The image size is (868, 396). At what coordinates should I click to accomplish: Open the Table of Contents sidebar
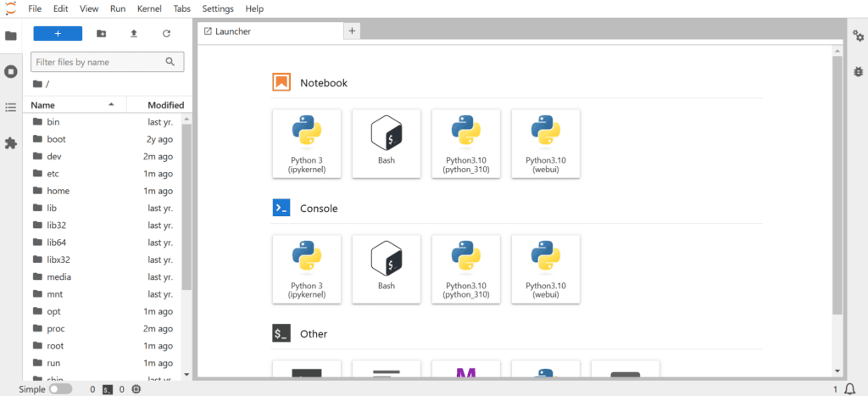[x=10, y=108]
